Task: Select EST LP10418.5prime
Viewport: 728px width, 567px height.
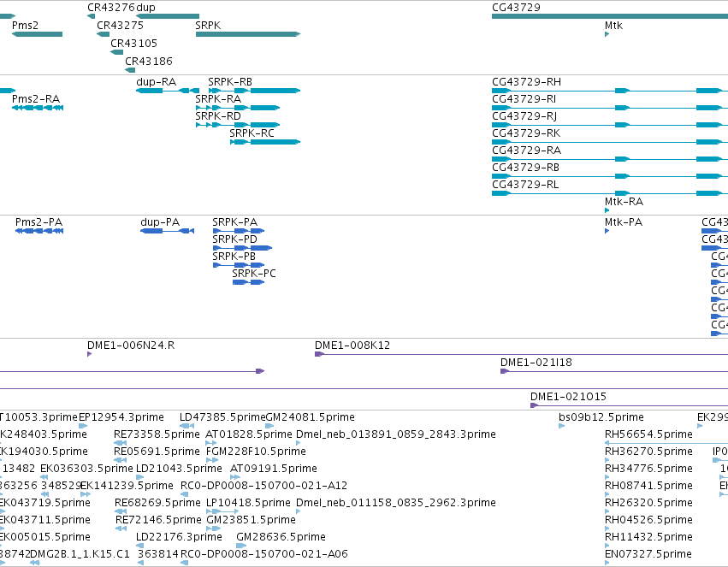Action: pyautogui.click(x=222, y=511)
